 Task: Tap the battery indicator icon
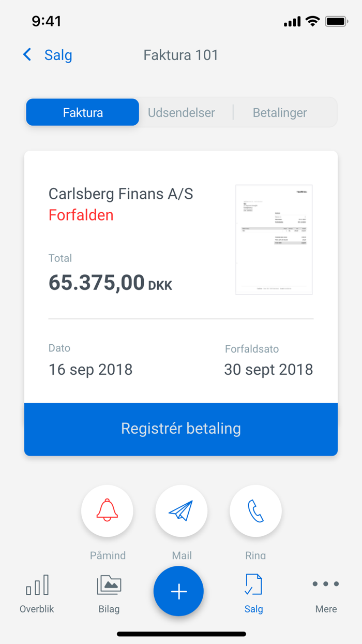point(337,21)
